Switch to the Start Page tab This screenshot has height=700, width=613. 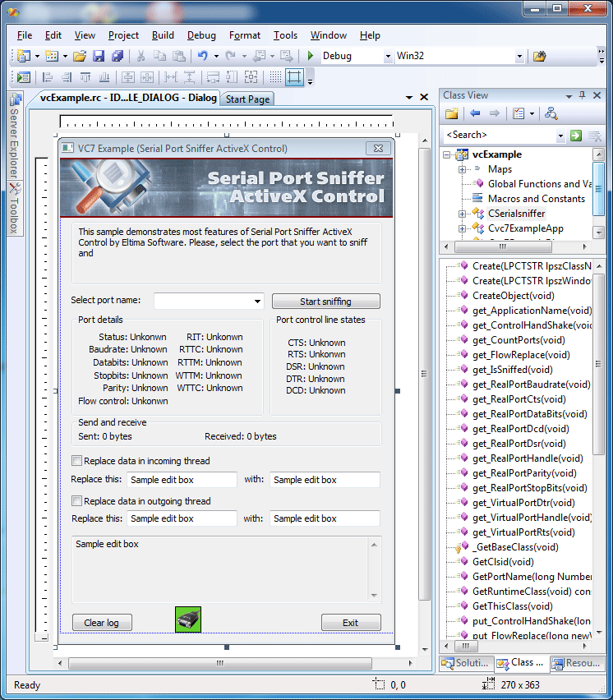(x=247, y=99)
